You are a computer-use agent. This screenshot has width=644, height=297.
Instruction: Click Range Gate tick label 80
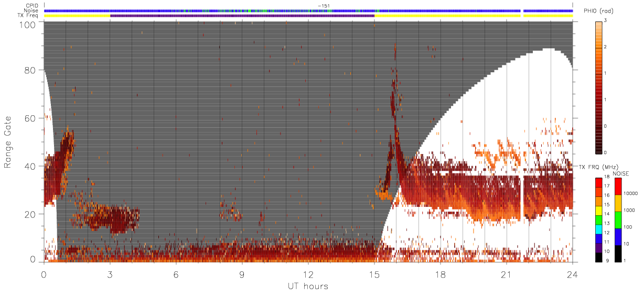pos(29,70)
